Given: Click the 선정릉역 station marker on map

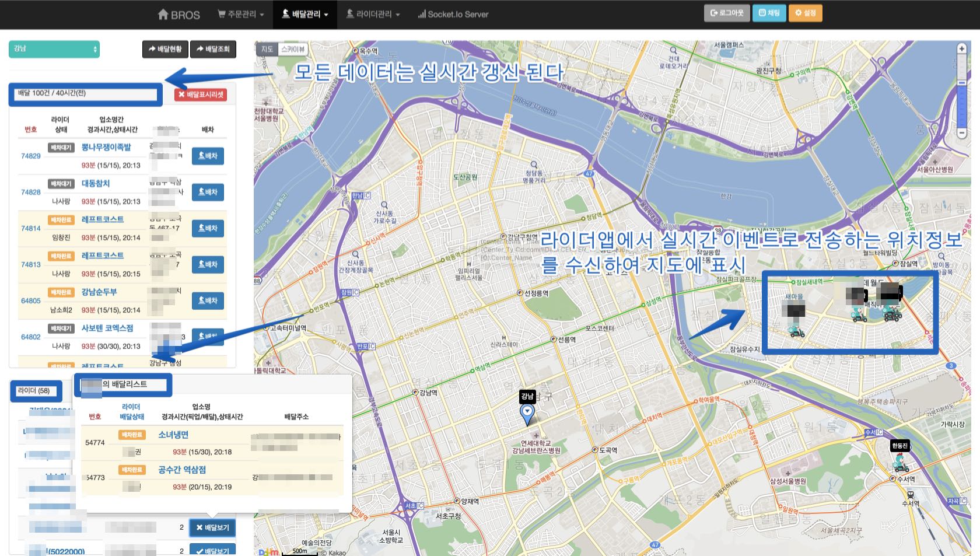Looking at the screenshot, I should 520,293.
